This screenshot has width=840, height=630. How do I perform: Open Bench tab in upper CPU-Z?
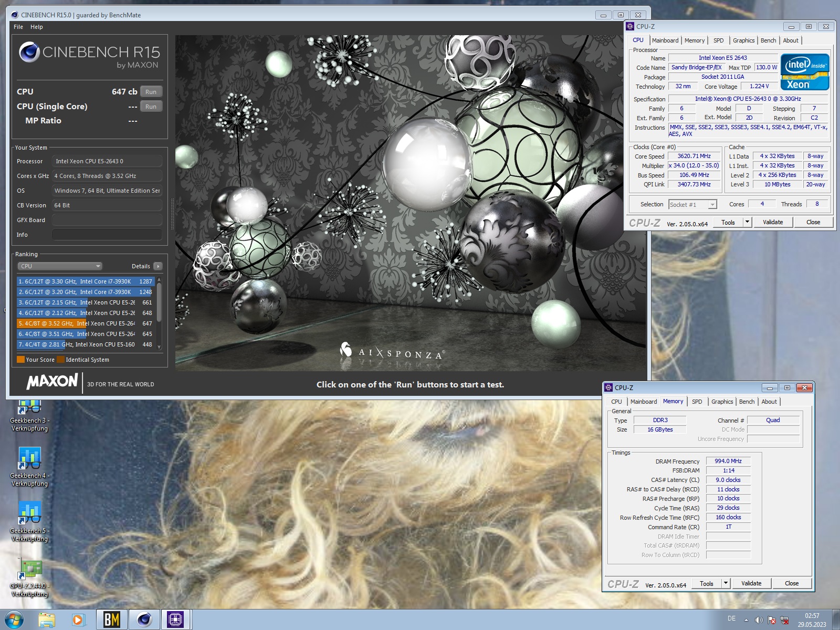coord(768,40)
